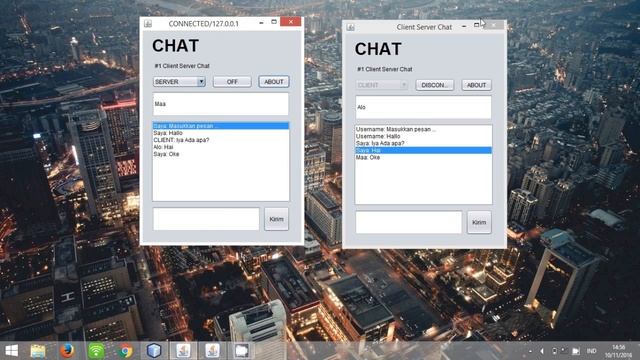The height and width of the screenshot is (360, 640).
Task: Open ABOUT in the CONNECTED/127.0.0.1 window
Action: [273, 82]
